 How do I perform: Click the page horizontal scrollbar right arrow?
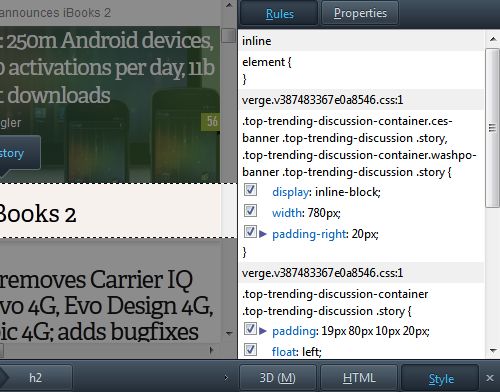211,350
